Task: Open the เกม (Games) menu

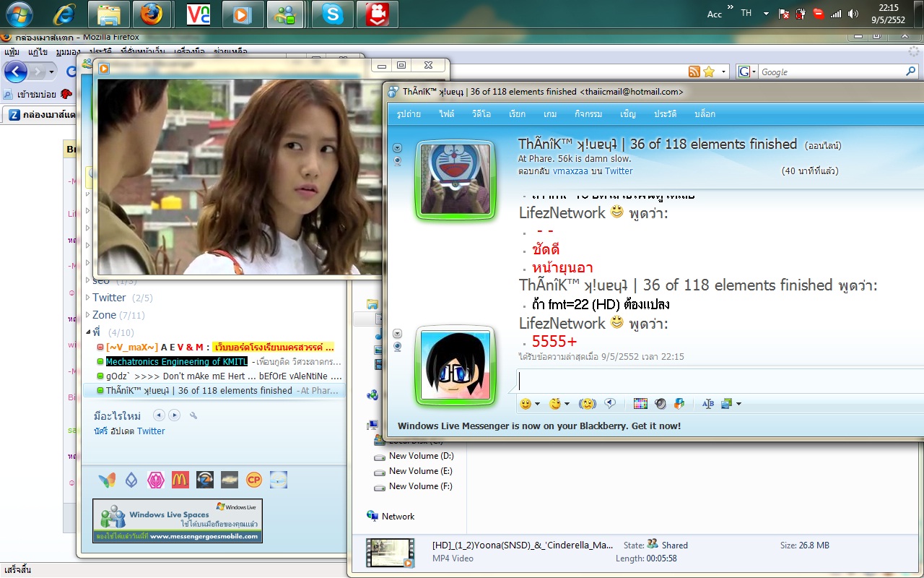Action: pos(550,114)
